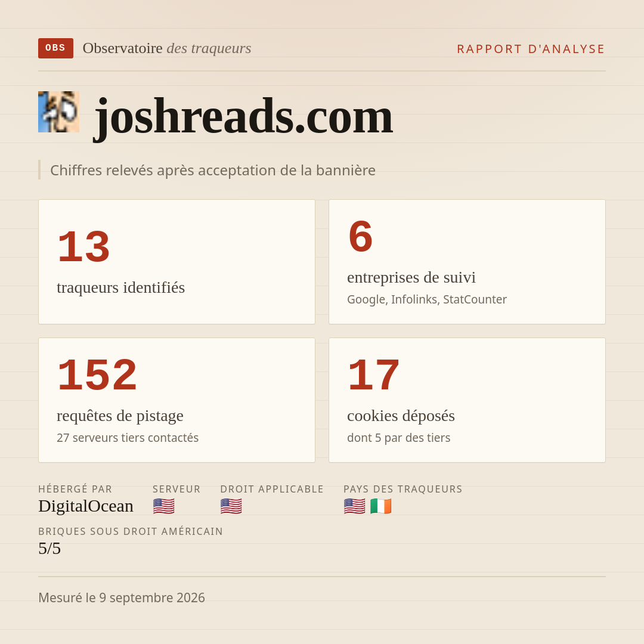Viewport: 644px width, 644px height.
Task: Click the Serveur label
Action: pos(177,489)
